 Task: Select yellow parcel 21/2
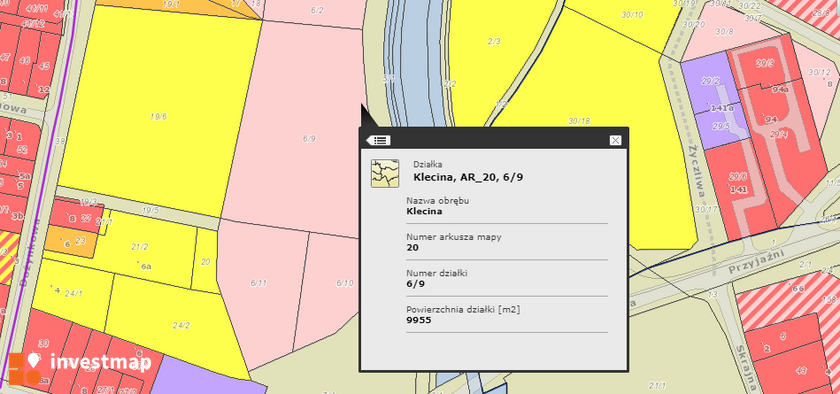(x=140, y=247)
